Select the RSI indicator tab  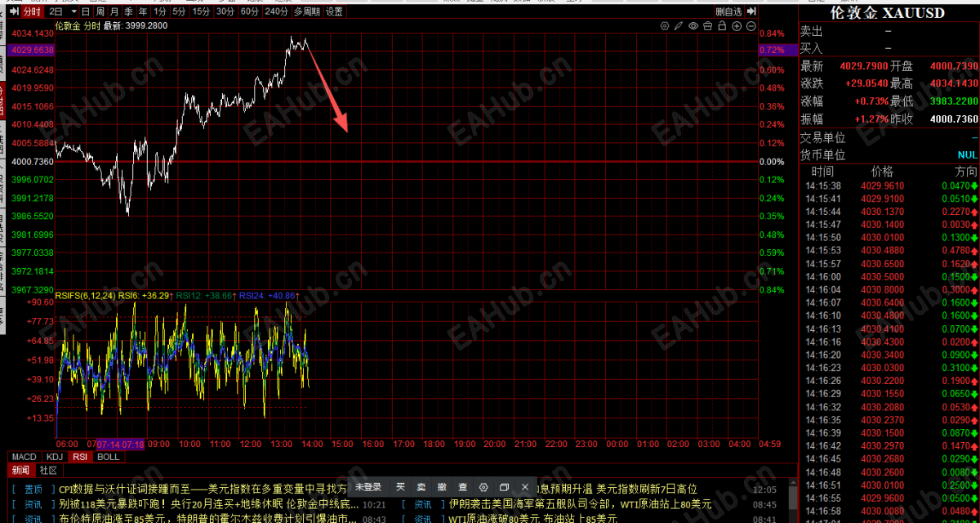pyautogui.click(x=79, y=457)
